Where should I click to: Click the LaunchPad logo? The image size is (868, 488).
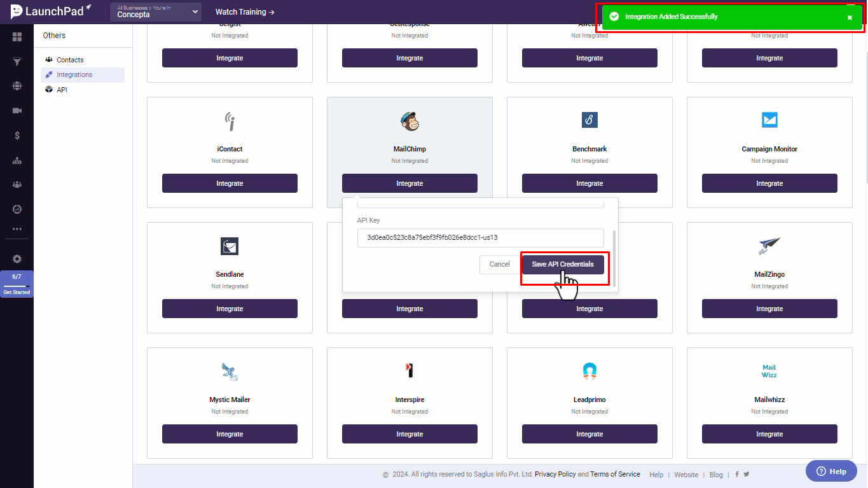[x=51, y=11]
